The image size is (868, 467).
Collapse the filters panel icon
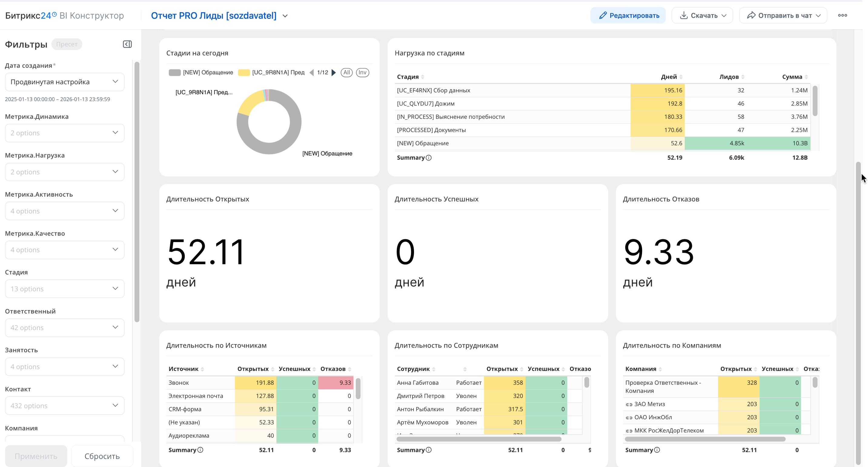127,44
